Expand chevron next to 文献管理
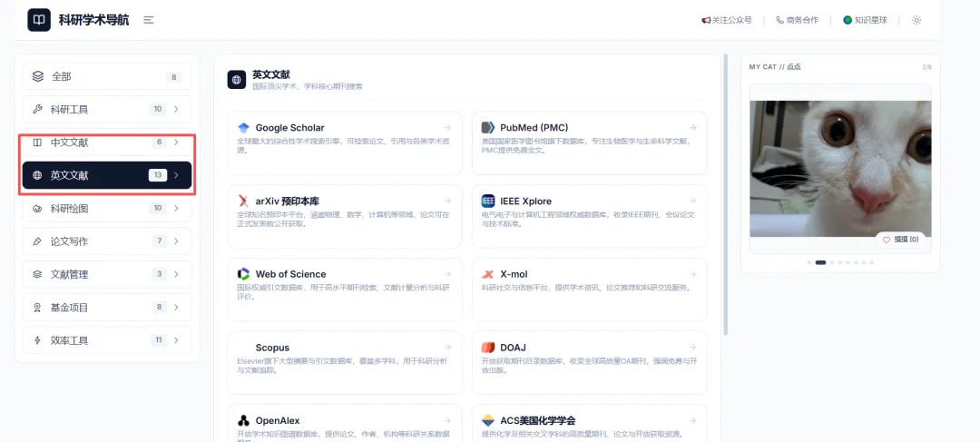Viewport: 980px width, 442px height. coord(176,274)
